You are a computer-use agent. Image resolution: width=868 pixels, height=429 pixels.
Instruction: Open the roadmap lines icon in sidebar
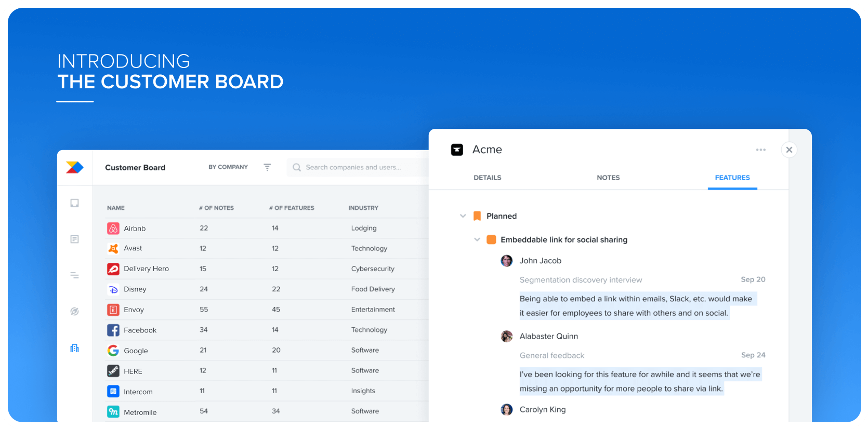pos(75,275)
